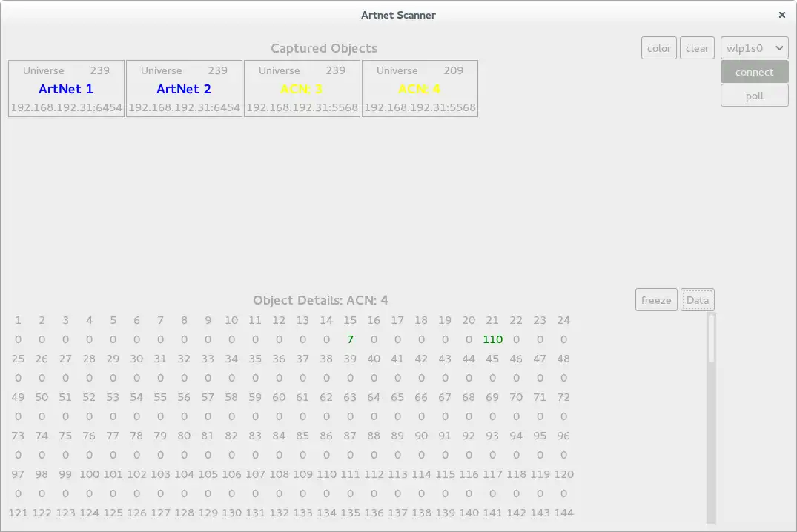Click the green value 110 on channel 21
This screenshot has width=797, height=532.
coord(492,339)
